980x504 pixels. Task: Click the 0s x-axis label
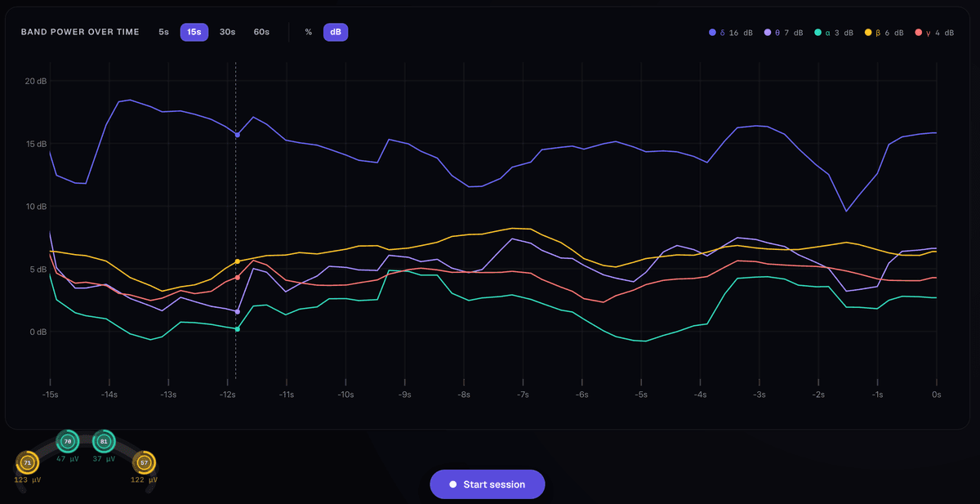click(x=937, y=395)
